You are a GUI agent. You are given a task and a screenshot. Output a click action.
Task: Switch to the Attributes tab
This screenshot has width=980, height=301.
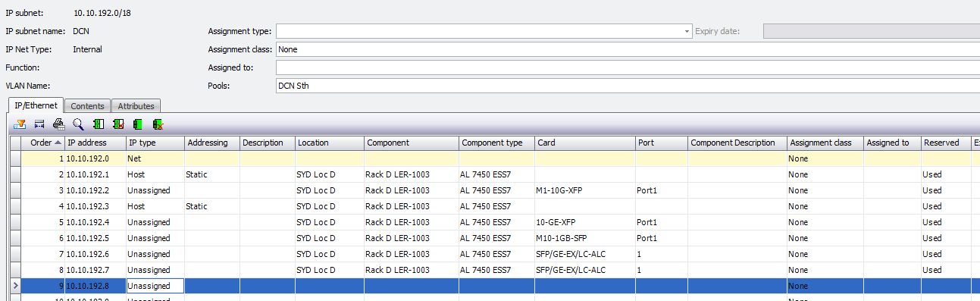136,106
